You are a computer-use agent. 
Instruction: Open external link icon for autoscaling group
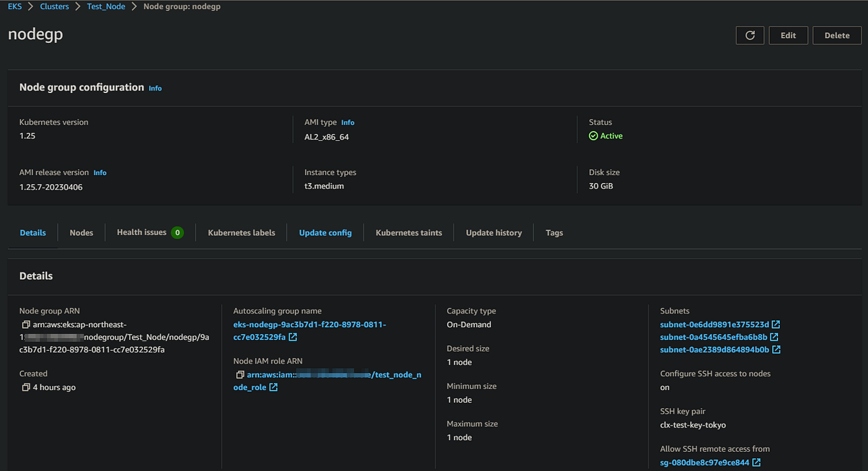[293, 338]
